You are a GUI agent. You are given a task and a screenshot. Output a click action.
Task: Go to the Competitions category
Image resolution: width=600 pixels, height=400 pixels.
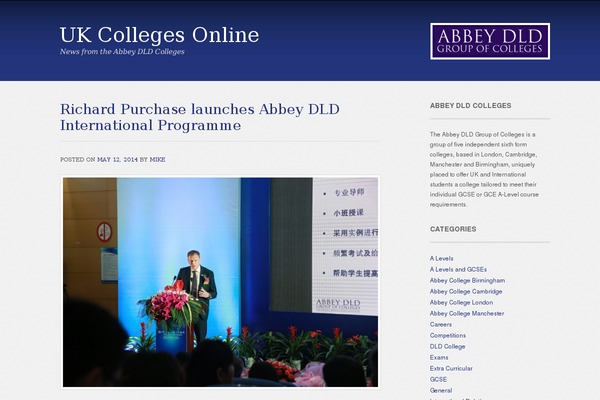pyautogui.click(x=448, y=336)
